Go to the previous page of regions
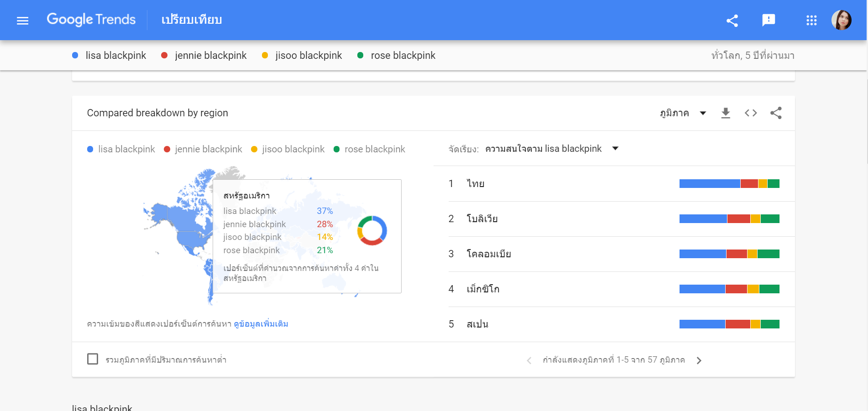868x411 pixels. coord(529,360)
